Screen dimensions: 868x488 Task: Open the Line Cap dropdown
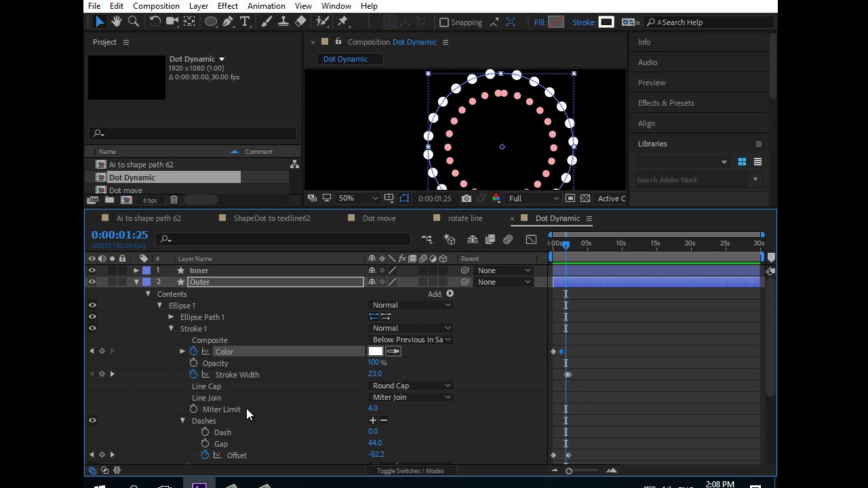(411, 386)
